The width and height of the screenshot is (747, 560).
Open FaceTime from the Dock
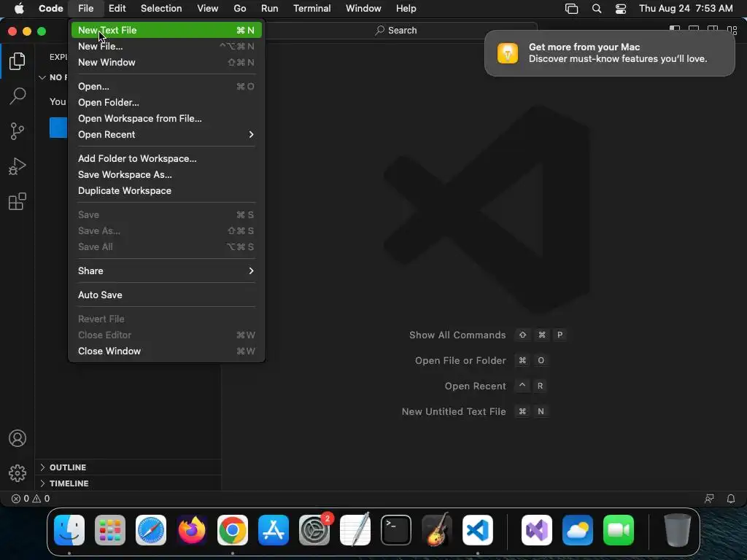[619, 530]
